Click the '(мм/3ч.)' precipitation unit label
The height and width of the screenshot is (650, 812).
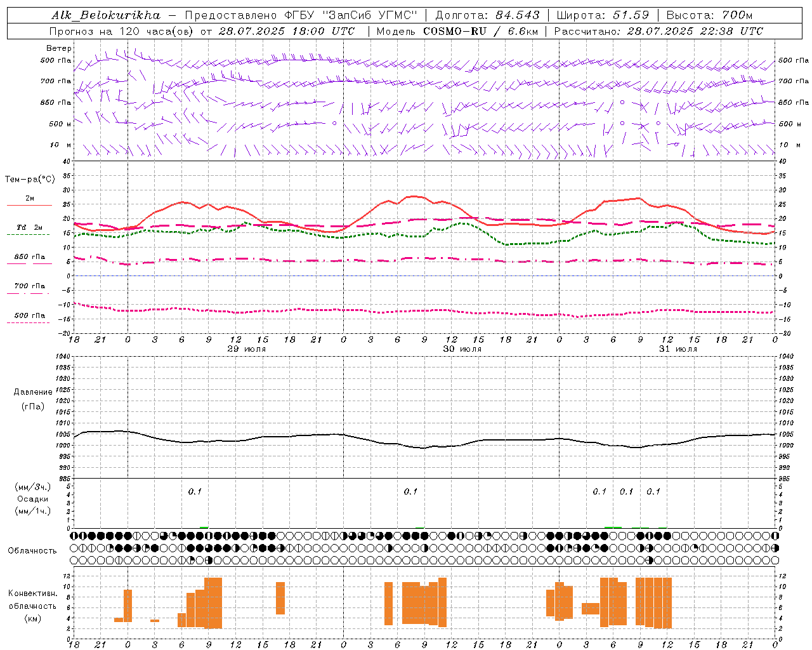(x=33, y=487)
